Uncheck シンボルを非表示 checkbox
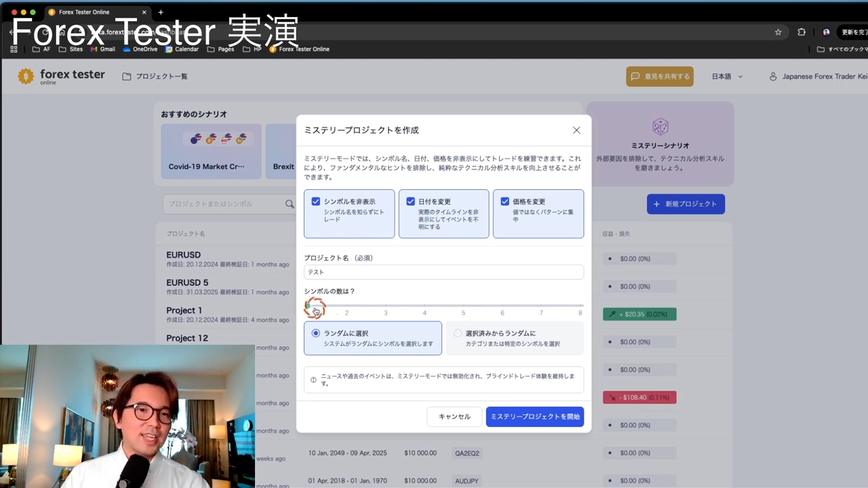 coord(316,201)
